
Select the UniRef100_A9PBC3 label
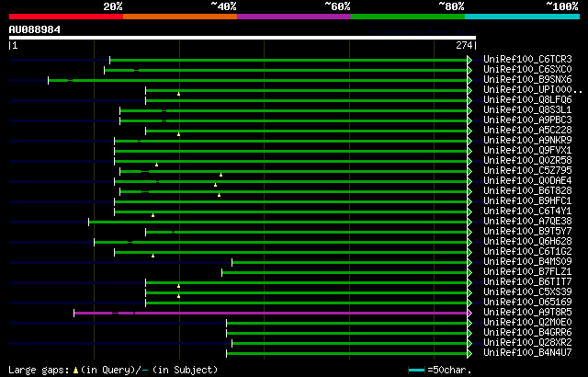pyautogui.click(x=527, y=120)
